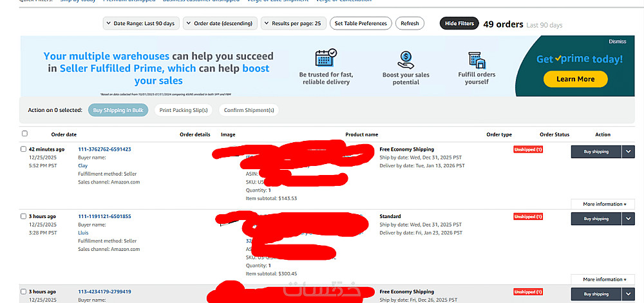The height and width of the screenshot is (303, 644).
Task: Click the 49 orders count text
Action: tap(503, 24)
